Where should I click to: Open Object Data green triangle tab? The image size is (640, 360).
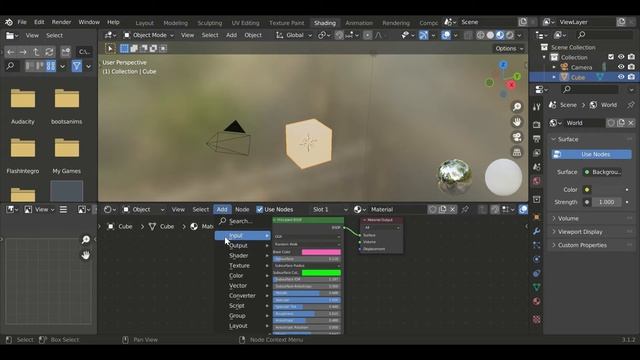tap(536, 287)
